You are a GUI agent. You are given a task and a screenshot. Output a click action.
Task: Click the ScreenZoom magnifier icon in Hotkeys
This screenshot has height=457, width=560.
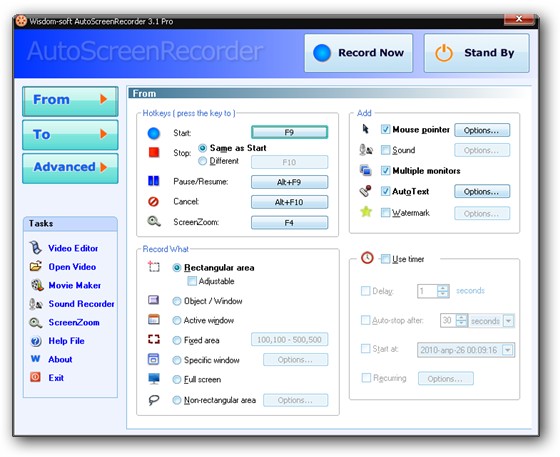tap(154, 221)
